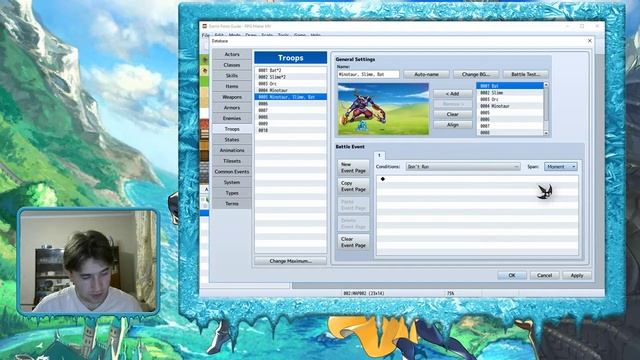
Task: Switch to the Types tab
Action: click(231, 193)
